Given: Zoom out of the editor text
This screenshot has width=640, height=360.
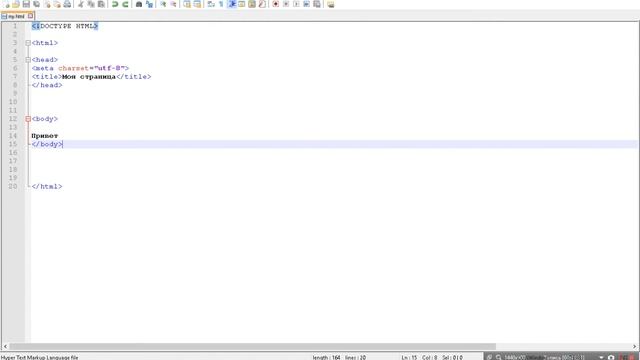Looking at the screenshot, I should point(173,4).
